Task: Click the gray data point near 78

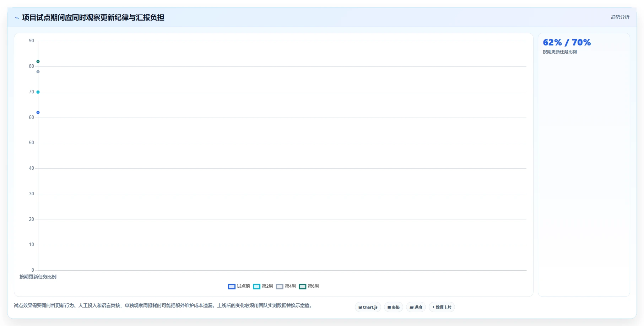Action: click(38, 72)
